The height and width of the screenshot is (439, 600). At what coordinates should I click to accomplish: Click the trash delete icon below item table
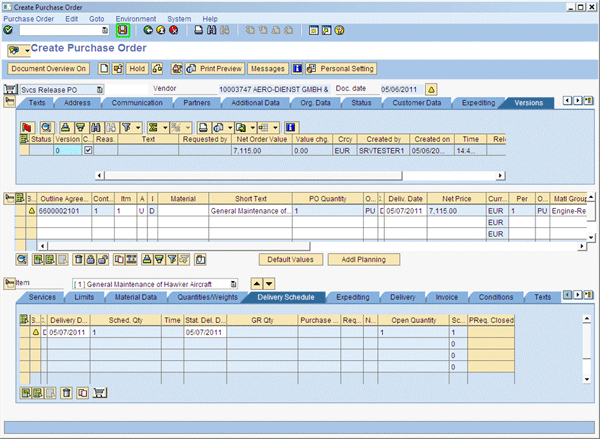pyautogui.click(x=79, y=259)
